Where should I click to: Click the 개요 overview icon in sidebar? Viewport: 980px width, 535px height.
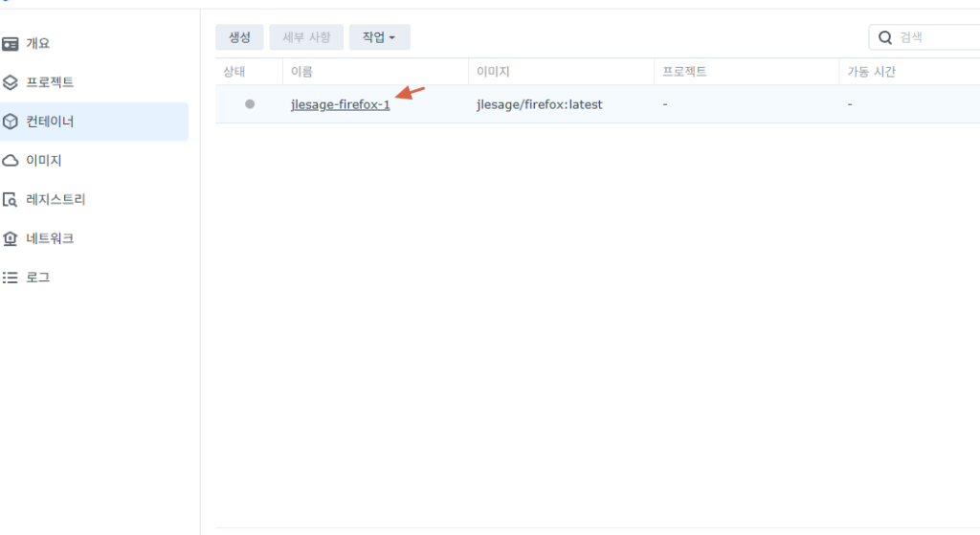11,44
